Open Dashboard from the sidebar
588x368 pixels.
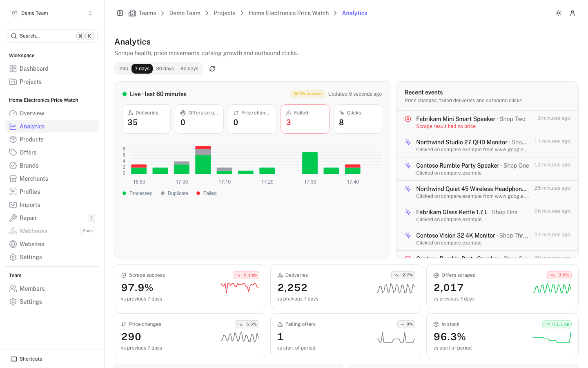52,69
